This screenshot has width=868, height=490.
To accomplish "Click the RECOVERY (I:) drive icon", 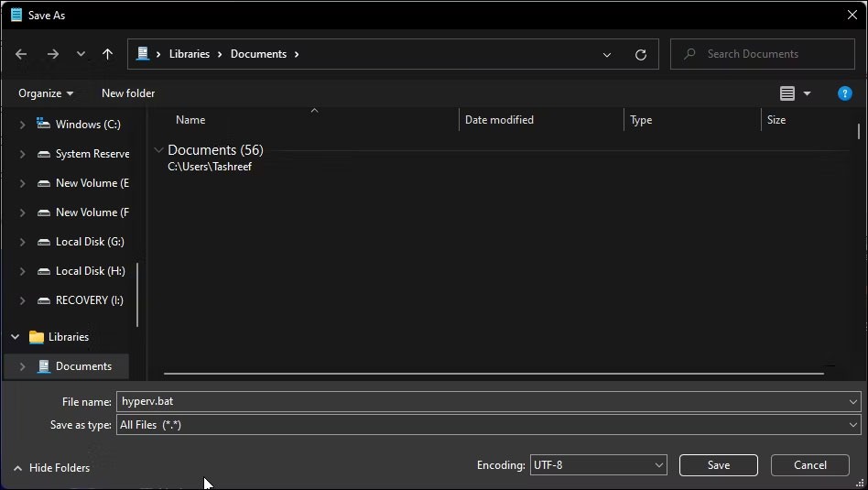I will point(43,300).
